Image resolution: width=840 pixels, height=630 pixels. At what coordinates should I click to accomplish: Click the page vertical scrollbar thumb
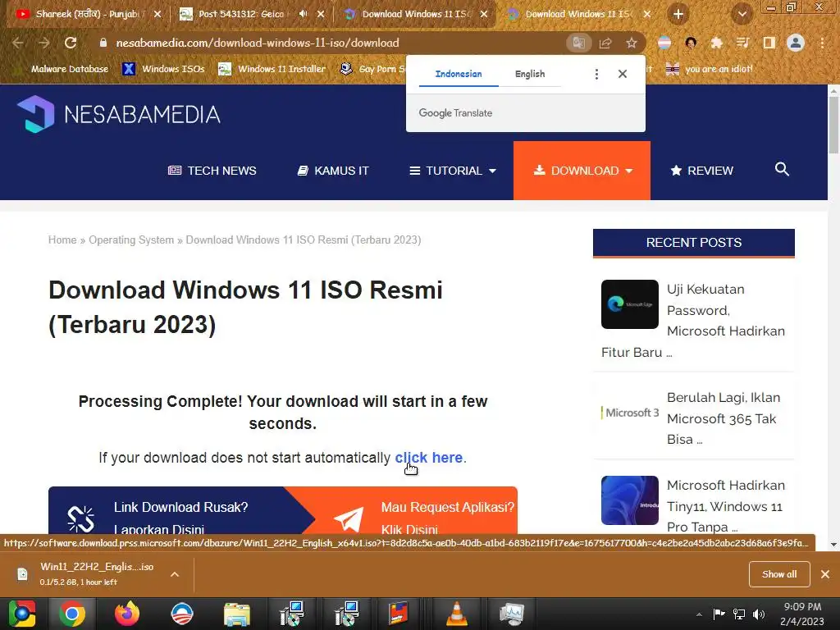tap(833, 126)
